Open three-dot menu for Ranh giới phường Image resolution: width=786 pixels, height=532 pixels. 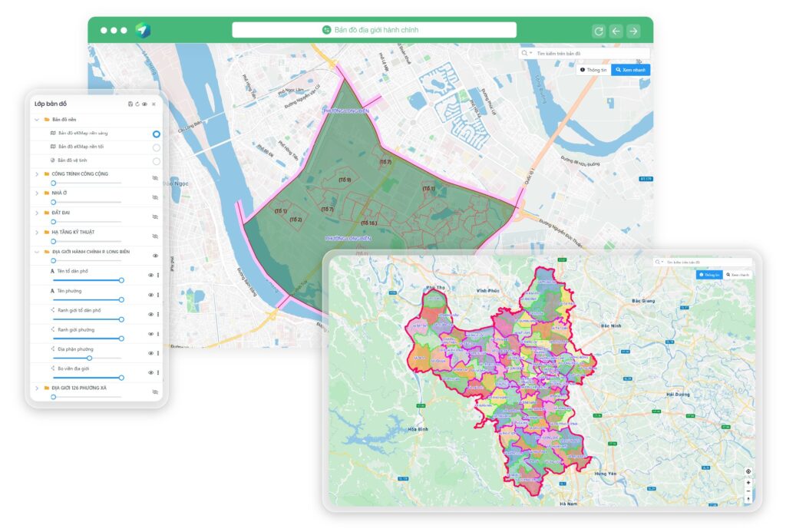tap(158, 334)
